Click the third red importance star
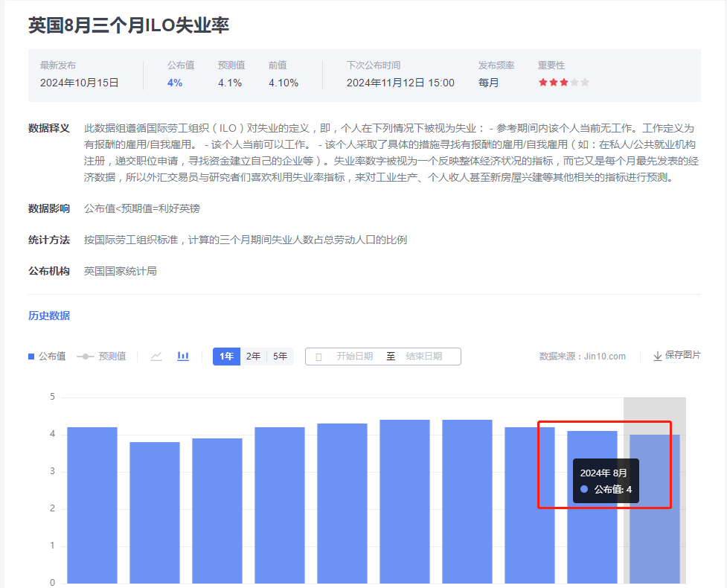This screenshot has height=588, width=727. (564, 83)
